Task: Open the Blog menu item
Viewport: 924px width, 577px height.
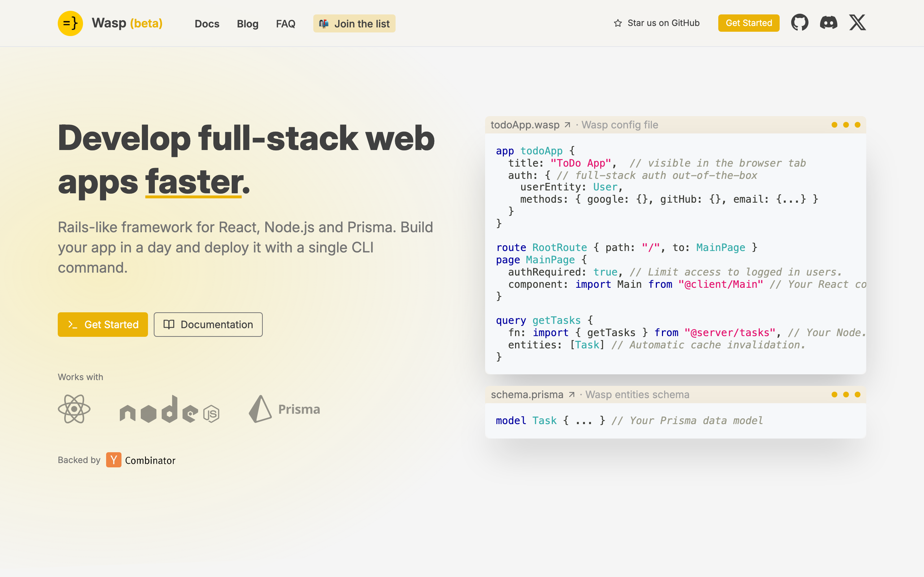Action: (247, 24)
